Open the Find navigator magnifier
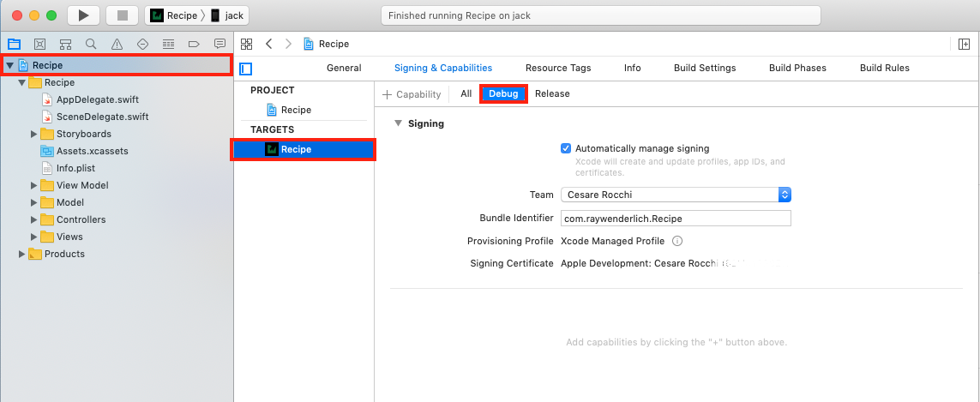This screenshot has height=402, width=980. pyautogui.click(x=91, y=44)
